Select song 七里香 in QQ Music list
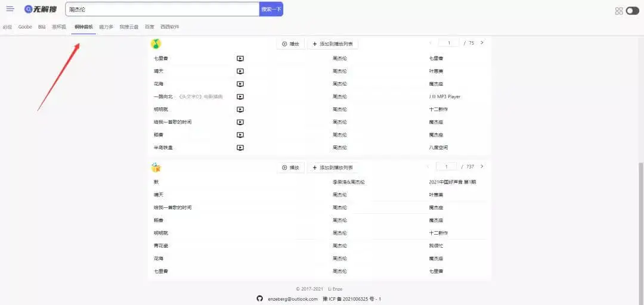The width and height of the screenshot is (644, 305). pos(160,58)
